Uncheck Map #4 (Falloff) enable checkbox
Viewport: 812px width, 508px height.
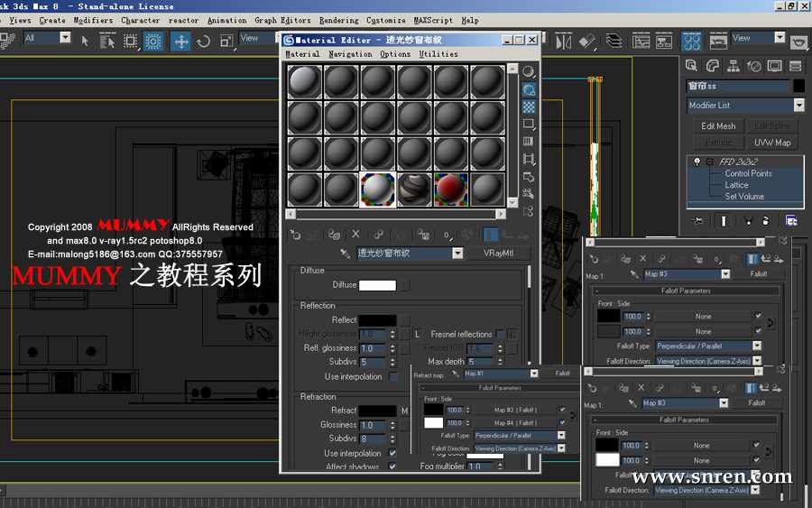tap(562, 422)
